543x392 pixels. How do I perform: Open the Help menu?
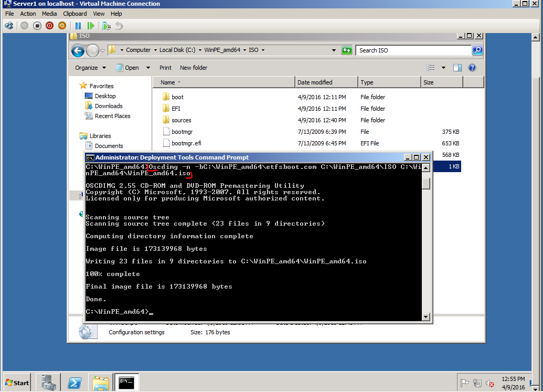[116, 14]
